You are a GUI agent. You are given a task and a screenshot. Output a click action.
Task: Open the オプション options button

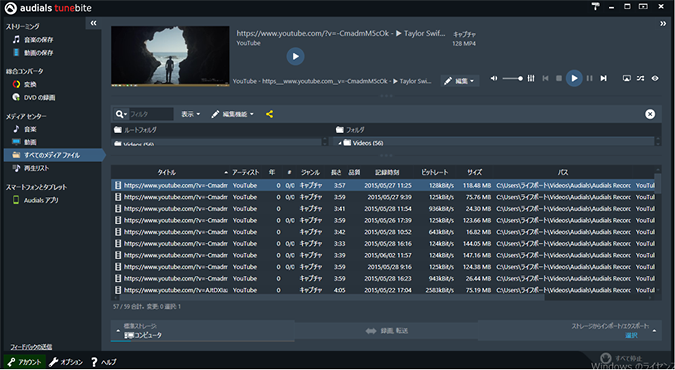(66, 362)
